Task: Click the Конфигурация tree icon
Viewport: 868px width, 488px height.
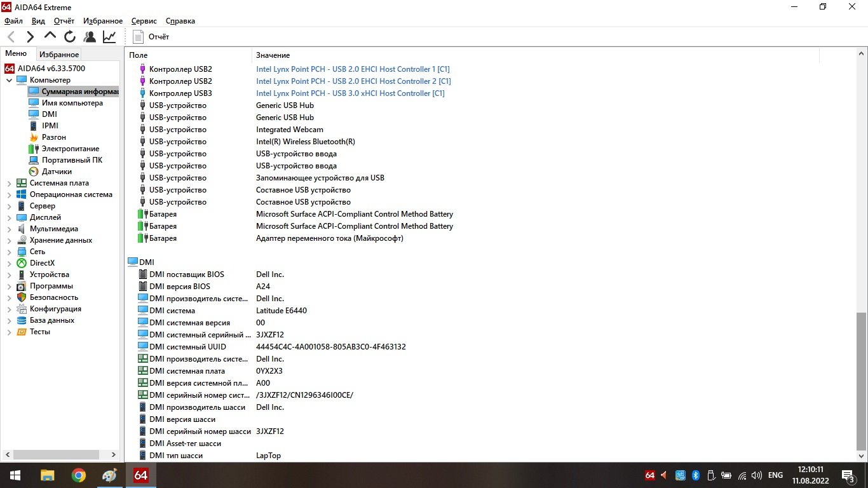Action: [x=22, y=309]
